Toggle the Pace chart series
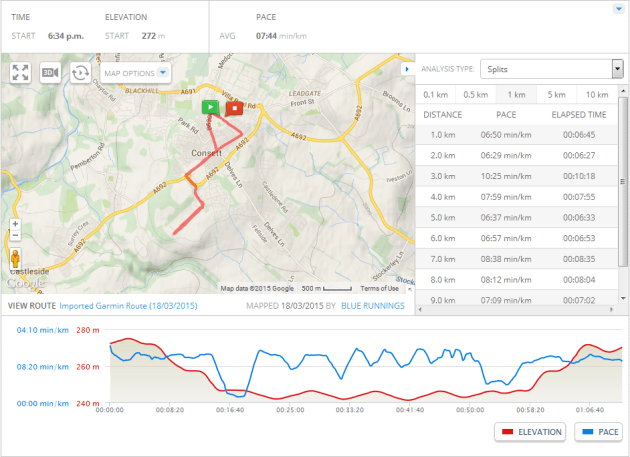This screenshot has width=630, height=457. click(x=599, y=432)
